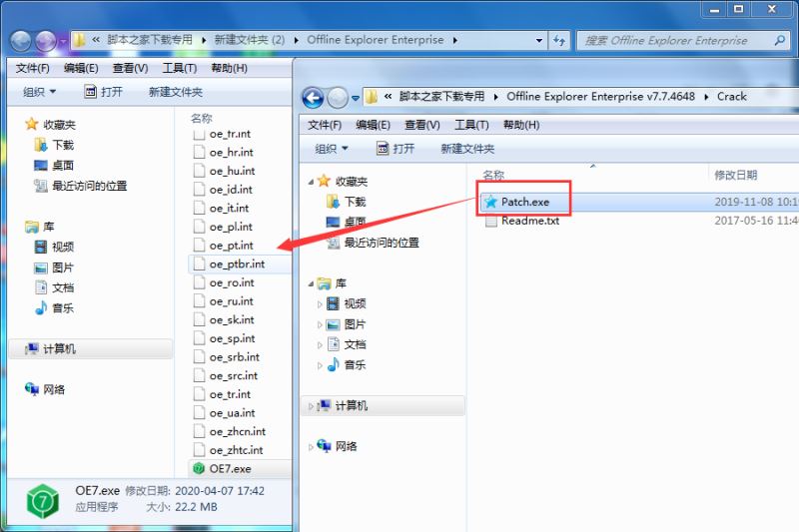Collapse 收藏夹 group in the Crack window sidebar

point(311,182)
